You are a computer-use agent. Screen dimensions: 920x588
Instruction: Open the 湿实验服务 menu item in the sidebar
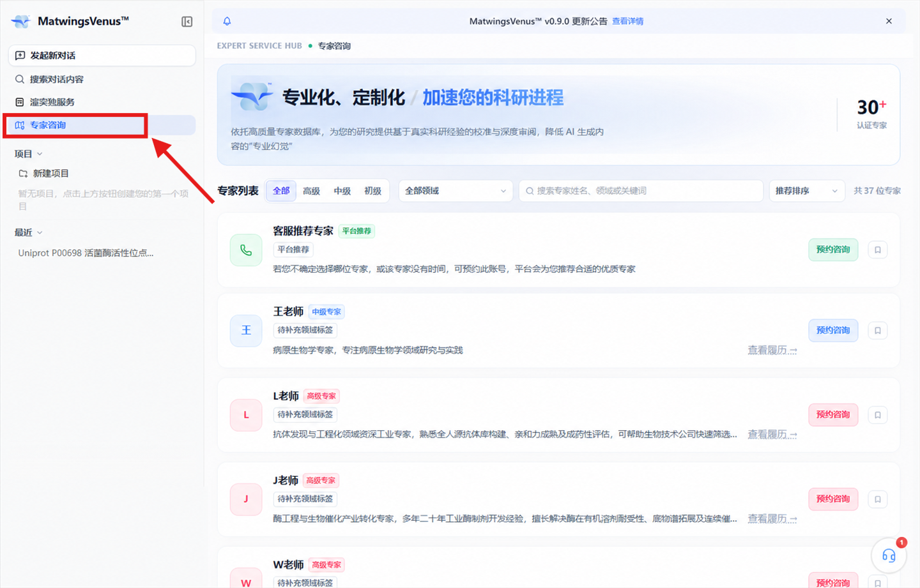pyautogui.click(x=102, y=102)
